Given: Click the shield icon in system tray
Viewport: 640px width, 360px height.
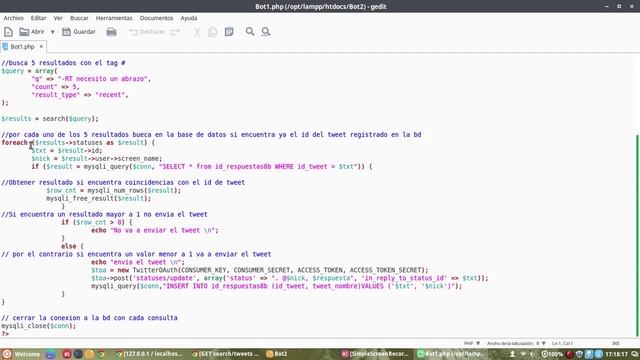Looking at the screenshot, I should click(x=579, y=354).
